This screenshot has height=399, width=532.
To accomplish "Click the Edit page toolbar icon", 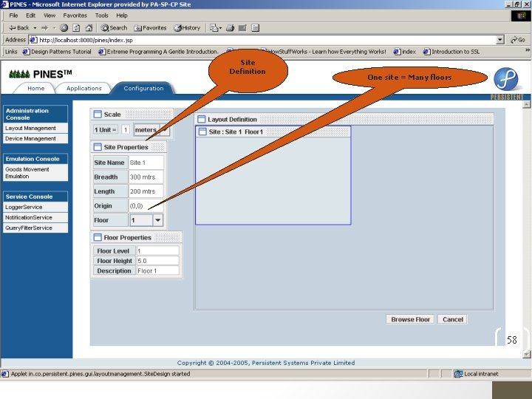I will pos(242,28).
